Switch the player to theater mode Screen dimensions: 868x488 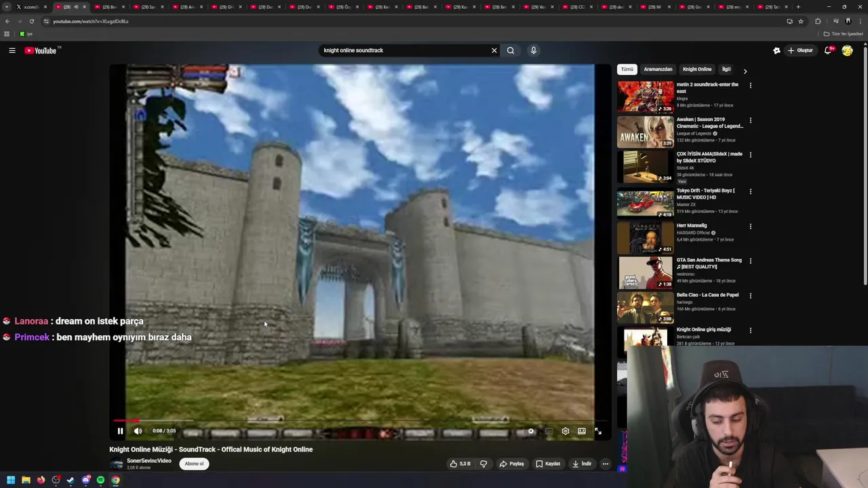[582, 431]
